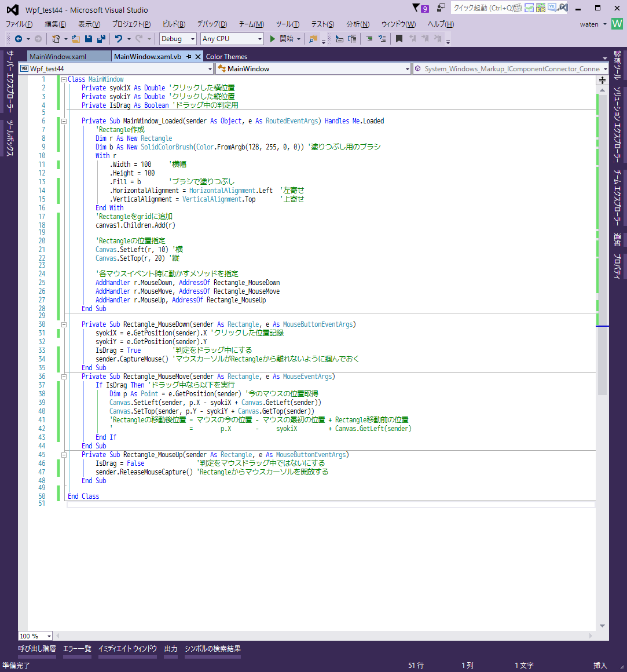Open the New Project icon dropdown arrow
The width and height of the screenshot is (627, 672).
65,39
